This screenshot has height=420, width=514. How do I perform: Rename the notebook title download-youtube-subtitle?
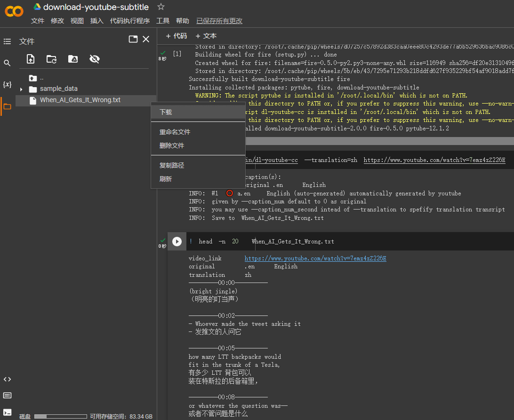(x=96, y=7)
